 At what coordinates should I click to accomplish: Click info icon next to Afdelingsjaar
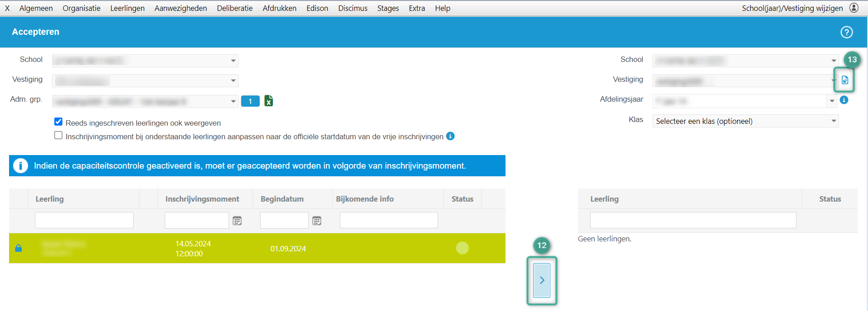pyautogui.click(x=844, y=100)
